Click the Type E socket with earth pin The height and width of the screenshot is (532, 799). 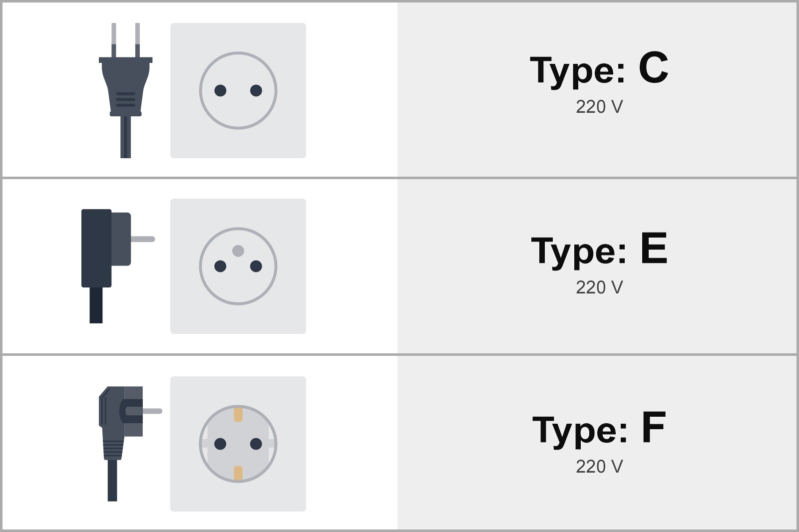(238, 266)
